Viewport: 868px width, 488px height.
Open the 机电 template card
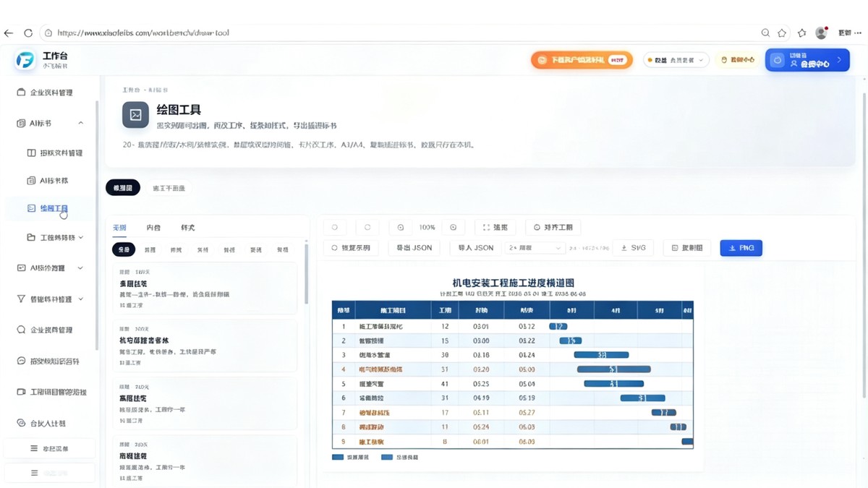pyautogui.click(x=205, y=344)
